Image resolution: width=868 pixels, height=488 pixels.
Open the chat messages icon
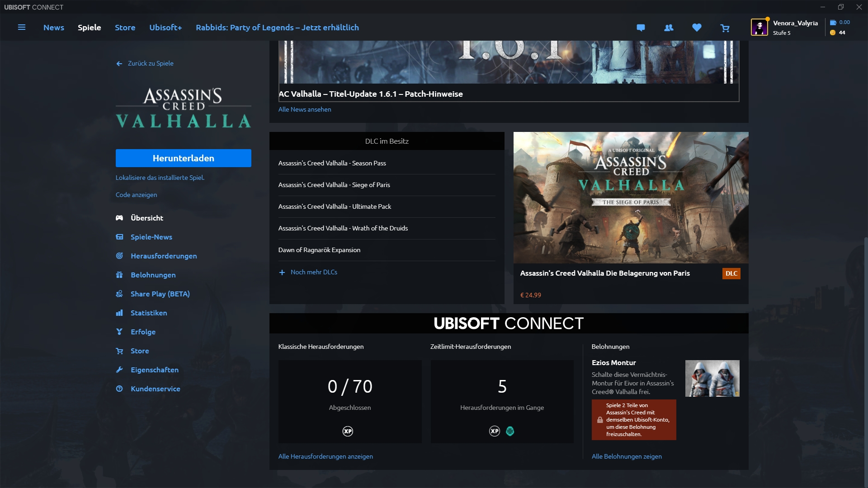641,28
